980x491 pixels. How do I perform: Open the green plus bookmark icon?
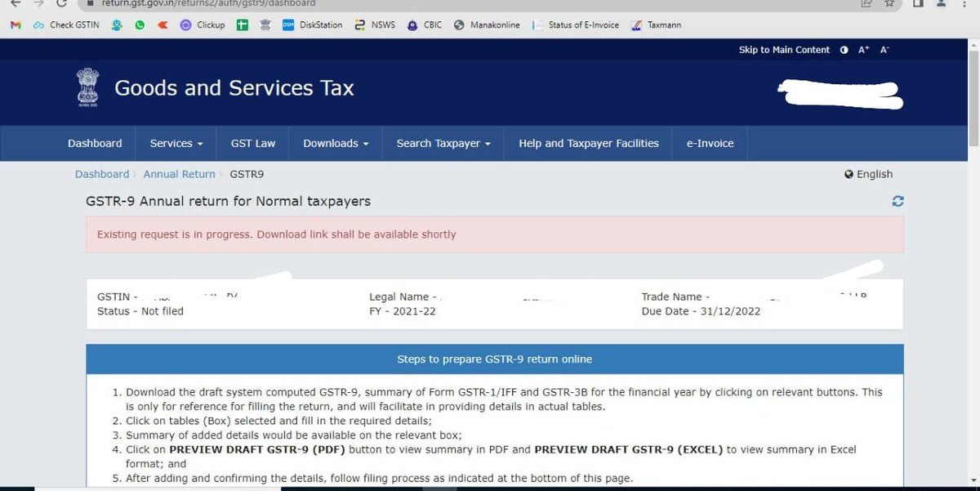click(x=242, y=25)
